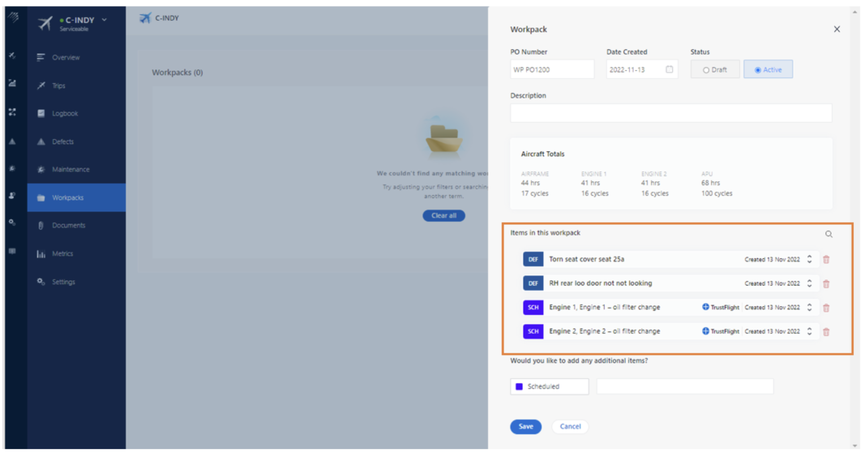Click the purple Scheduled color square
The height and width of the screenshot is (458, 868).
click(x=519, y=387)
